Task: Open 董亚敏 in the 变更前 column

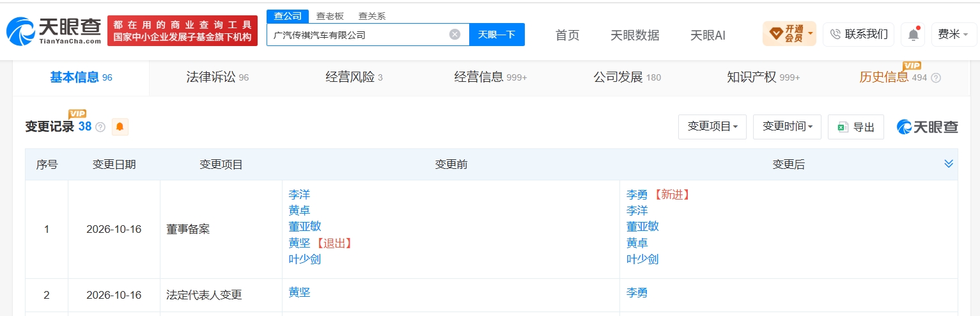Action: 305,226
